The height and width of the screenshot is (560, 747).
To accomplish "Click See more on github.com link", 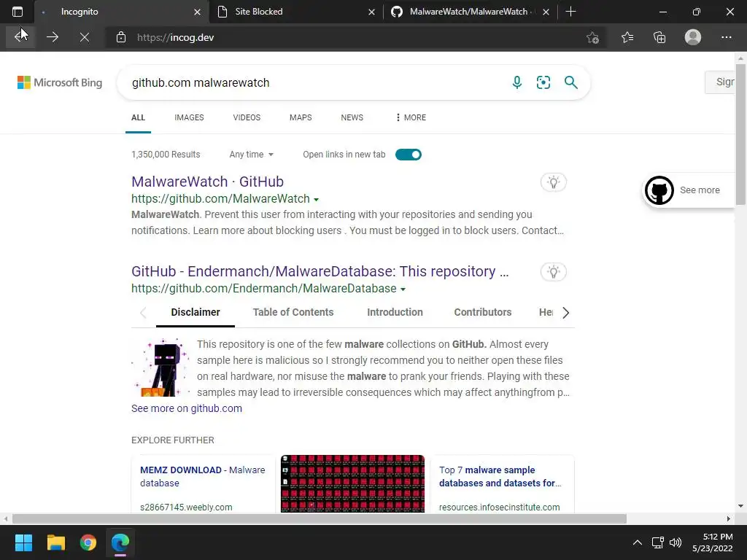I will [187, 408].
